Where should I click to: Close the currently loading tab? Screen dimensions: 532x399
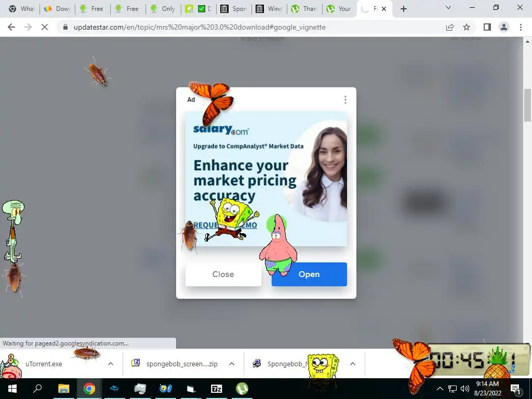pyautogui.click(x=384, y=9)
